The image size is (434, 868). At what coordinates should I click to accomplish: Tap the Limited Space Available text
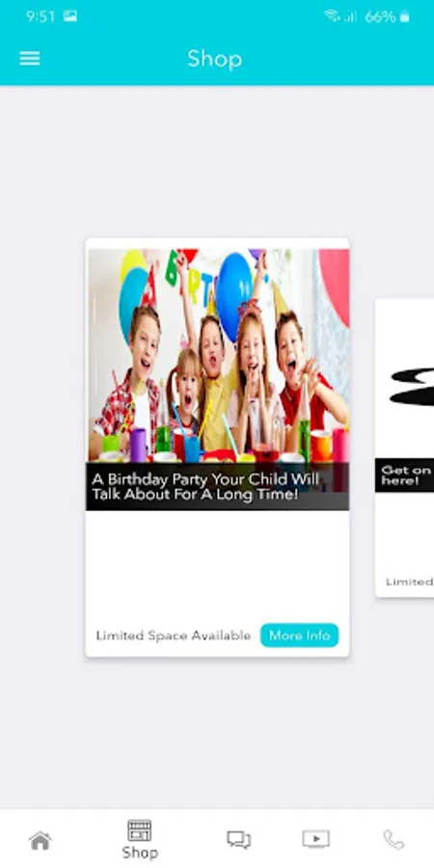(174, 636)
